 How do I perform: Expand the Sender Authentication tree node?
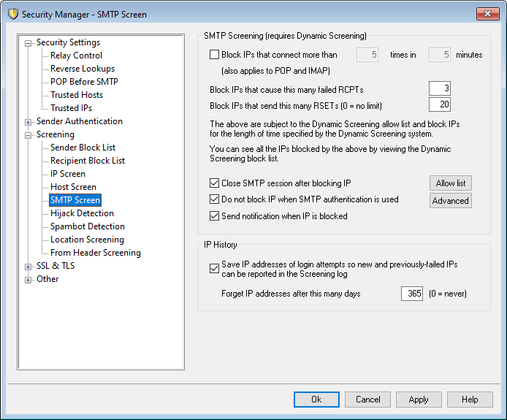click(x=28, y=122)
